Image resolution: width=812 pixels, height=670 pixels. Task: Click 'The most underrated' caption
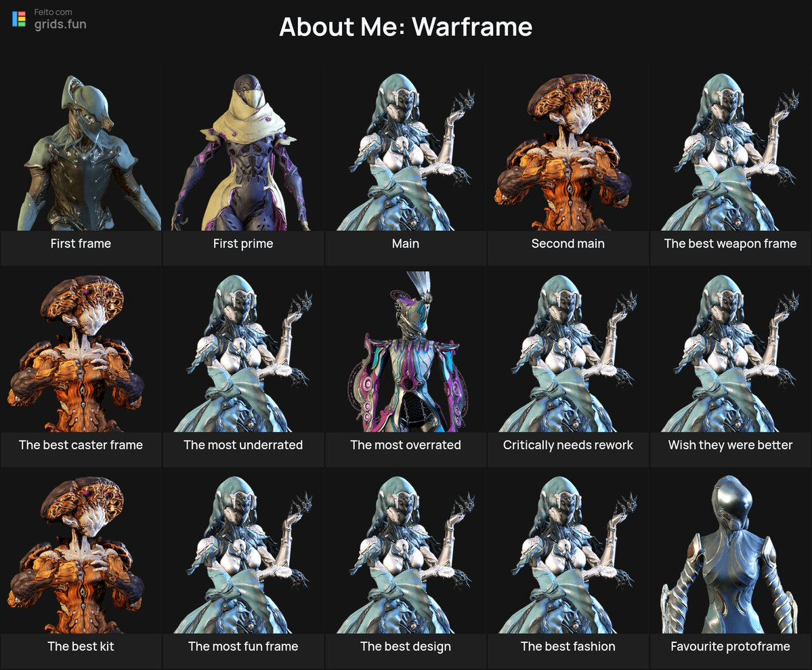click(x=243, y=445)
